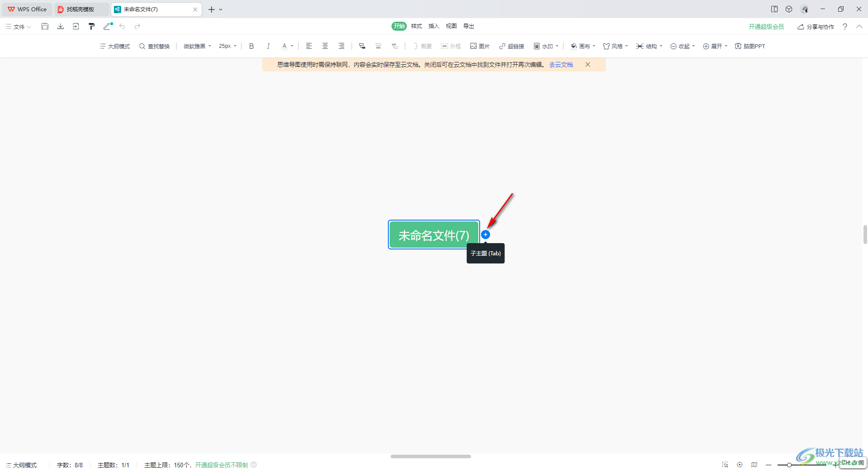This screenshot has width=868, height=470.
Task: Click the cube icon in title bar
Action: 789,9
